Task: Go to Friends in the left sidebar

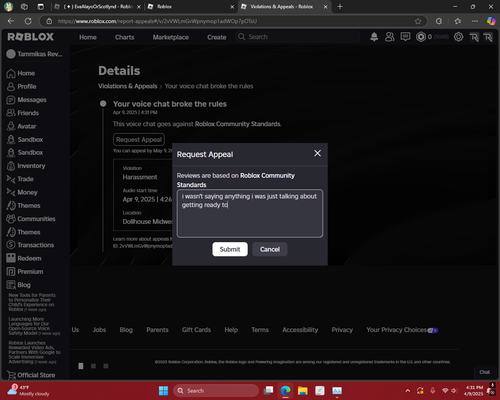Action: (23, 113)
